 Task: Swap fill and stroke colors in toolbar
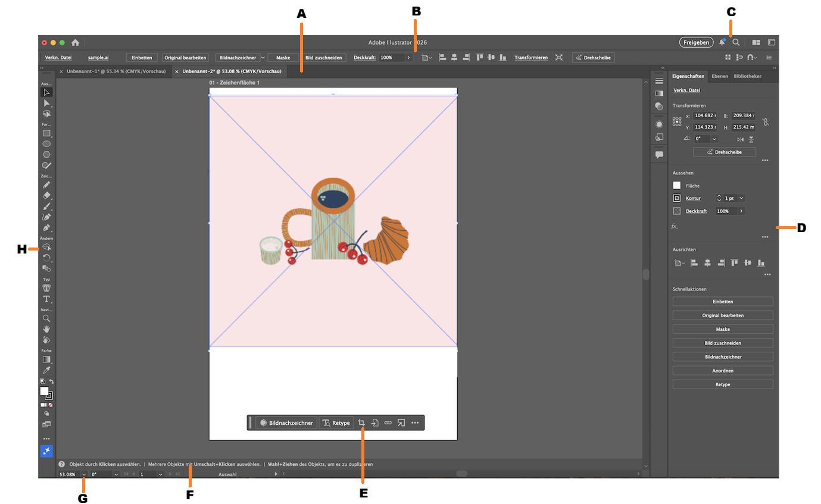point(52,381)
